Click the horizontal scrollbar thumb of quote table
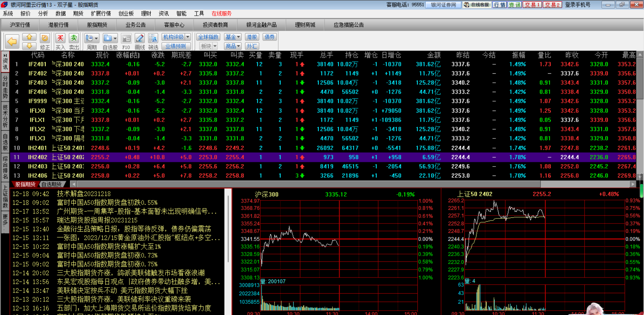The width and height of the screenshot is (644, 315). click(x=309, y=184)
